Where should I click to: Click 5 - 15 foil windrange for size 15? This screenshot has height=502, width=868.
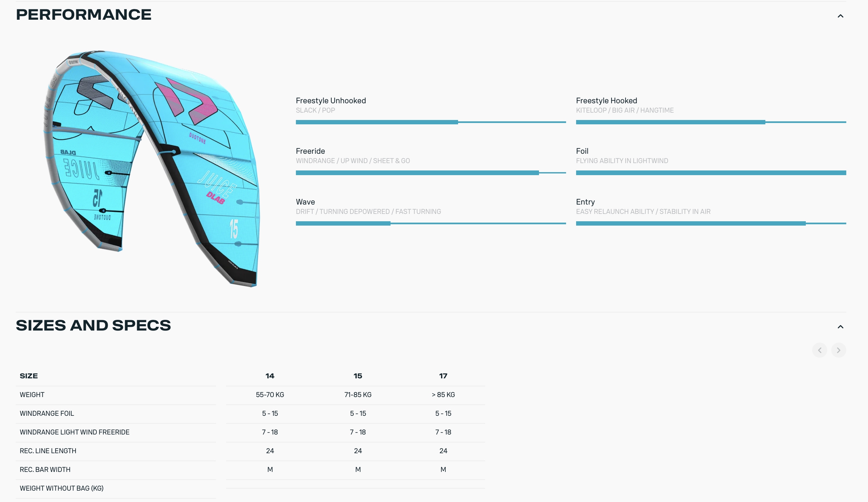tap(358, 413)
